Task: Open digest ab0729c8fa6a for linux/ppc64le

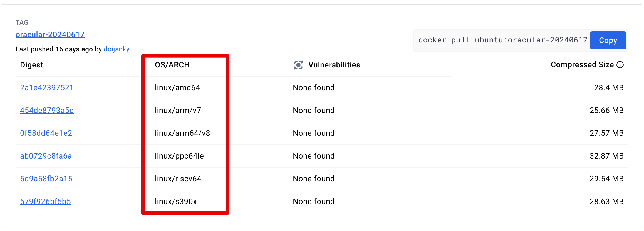Action: [x=46, y=156]
